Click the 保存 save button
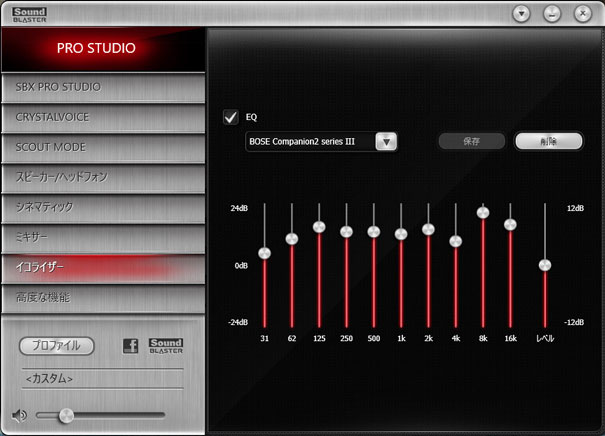605x436 pixels. tap(471, 141)
